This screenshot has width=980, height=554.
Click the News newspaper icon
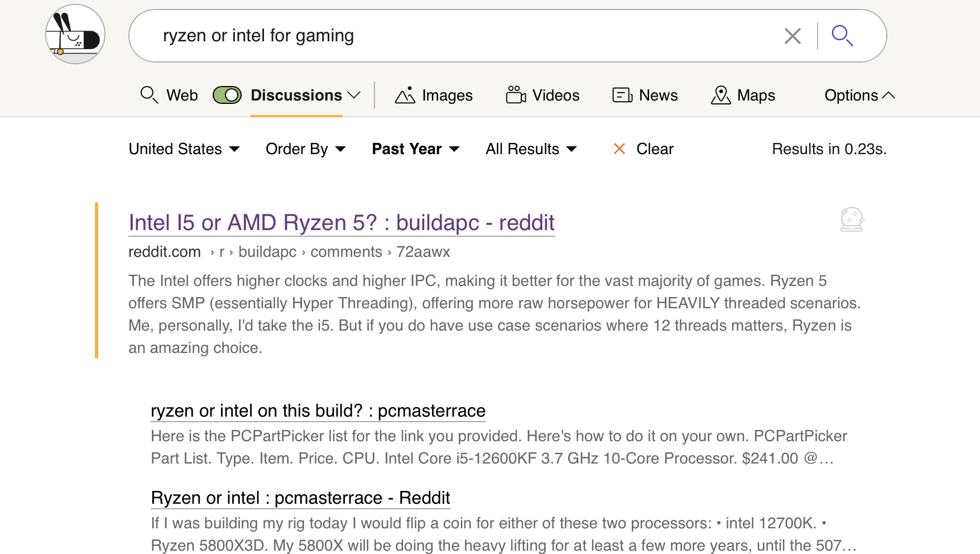pos(622,95)
